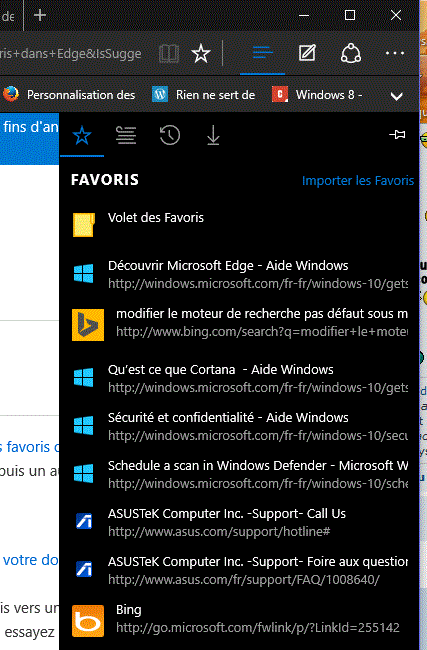This screenshot has height=650, width=427.
Task: Maximize the Edge window
Action: pyautogui.click(x=350, y=15)
